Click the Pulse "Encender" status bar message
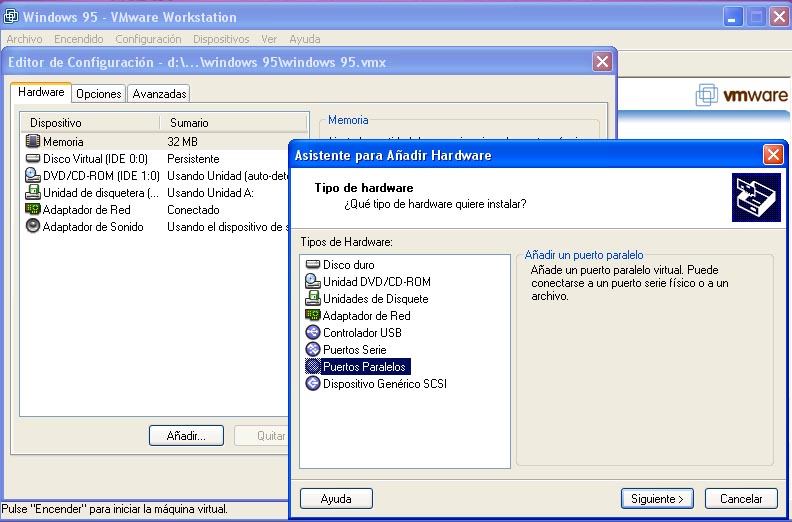The height and width of the screenshot is (522, 792). 115,509
